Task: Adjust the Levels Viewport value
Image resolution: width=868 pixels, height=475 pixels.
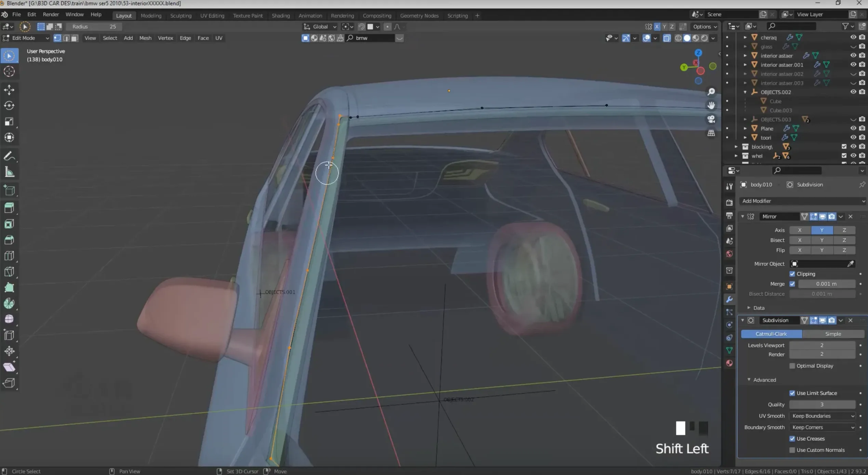Action: point(822,345)
